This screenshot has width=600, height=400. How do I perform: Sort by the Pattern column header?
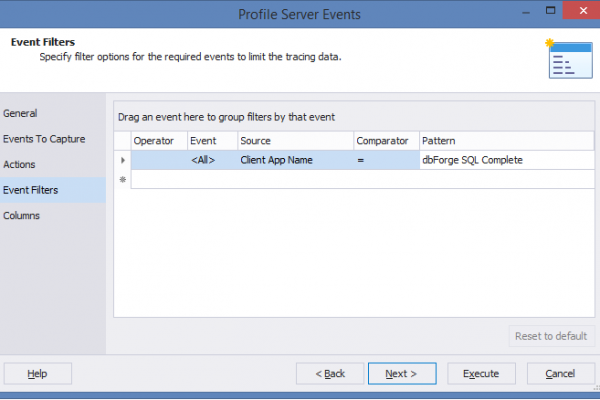click(507, 141)
